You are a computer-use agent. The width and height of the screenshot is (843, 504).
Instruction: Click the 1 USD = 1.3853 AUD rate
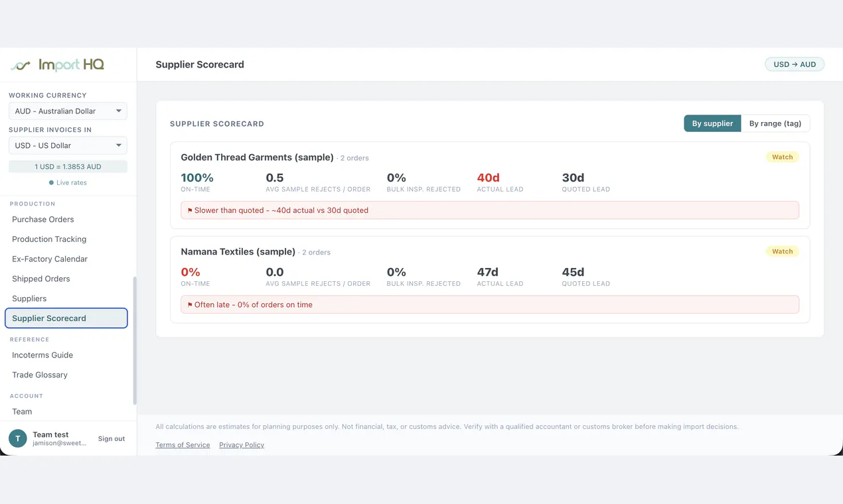click(68, 166)
